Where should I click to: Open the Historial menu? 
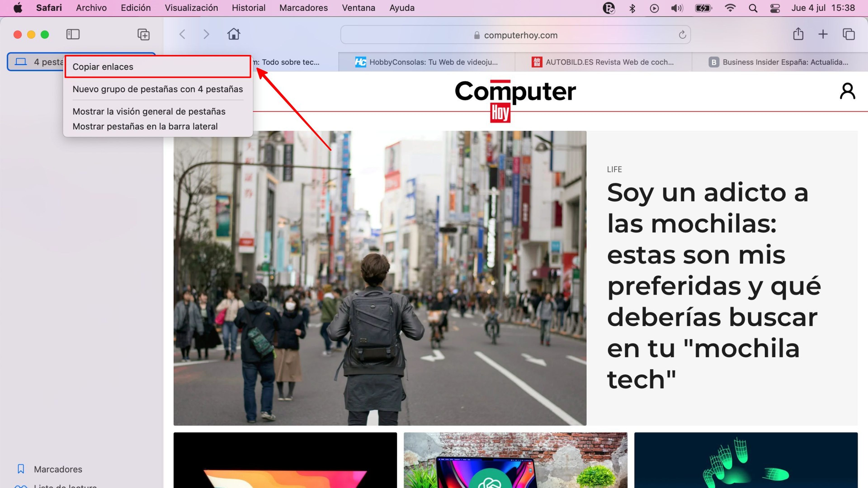click(x=249, y=8)
